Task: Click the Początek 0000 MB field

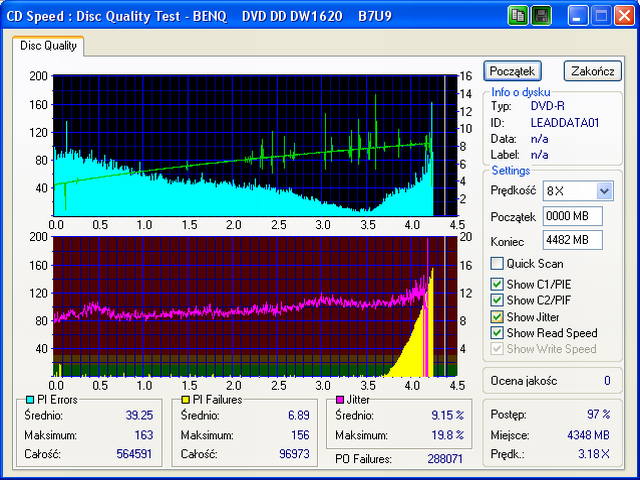Action: pyautogui.click(x=572, y=216)
